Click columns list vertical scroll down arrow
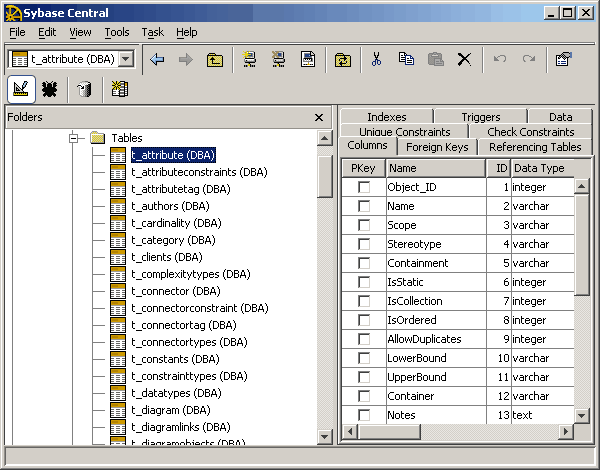Viewport: 600px width, 470px height. 582,415
